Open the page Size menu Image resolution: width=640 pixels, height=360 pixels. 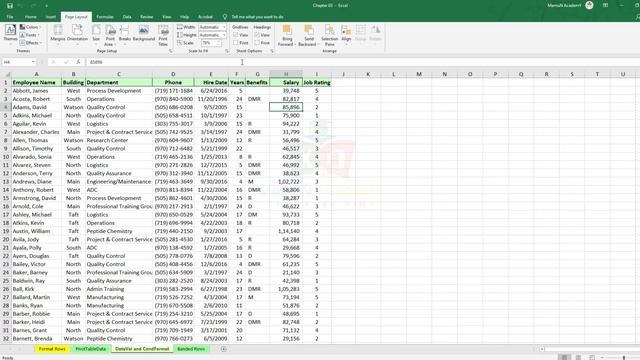96,34
